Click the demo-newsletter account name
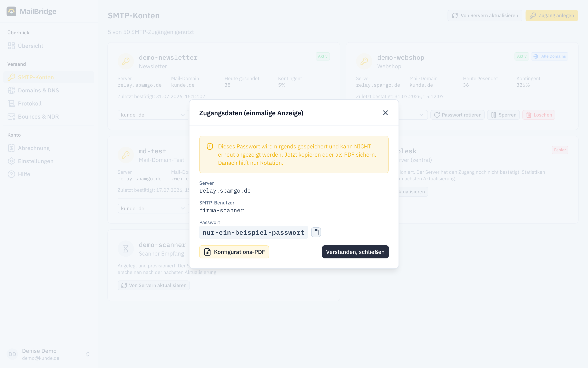Viewport: 588px width, 368px height. click(x=168, y=58)
